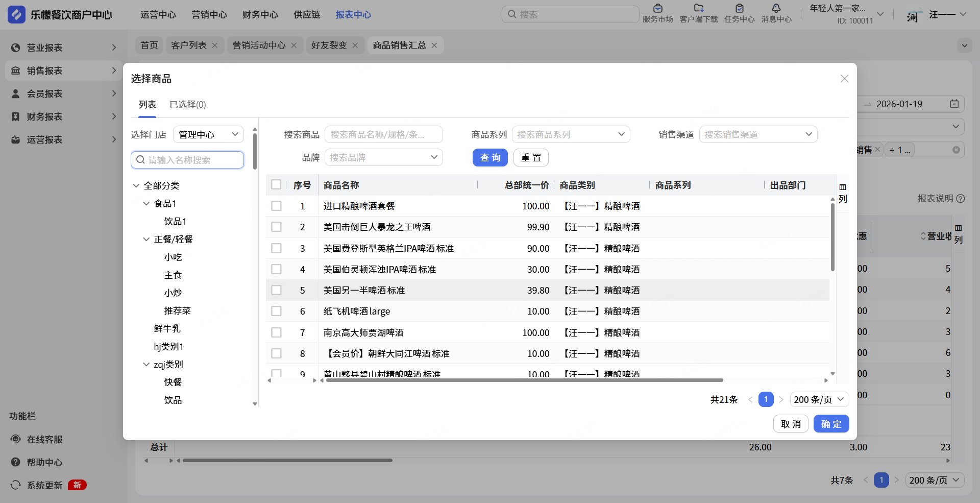The height and width of the screenshot is (503, 980).
Task: Toggle the select-all checkbox in table header
Action: coord(276,185)
